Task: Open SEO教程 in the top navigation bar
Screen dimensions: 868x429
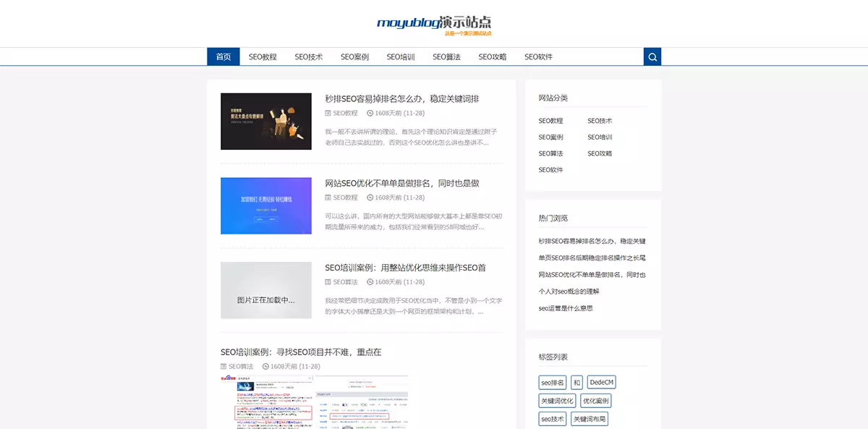Action: (x=263, y=57)
